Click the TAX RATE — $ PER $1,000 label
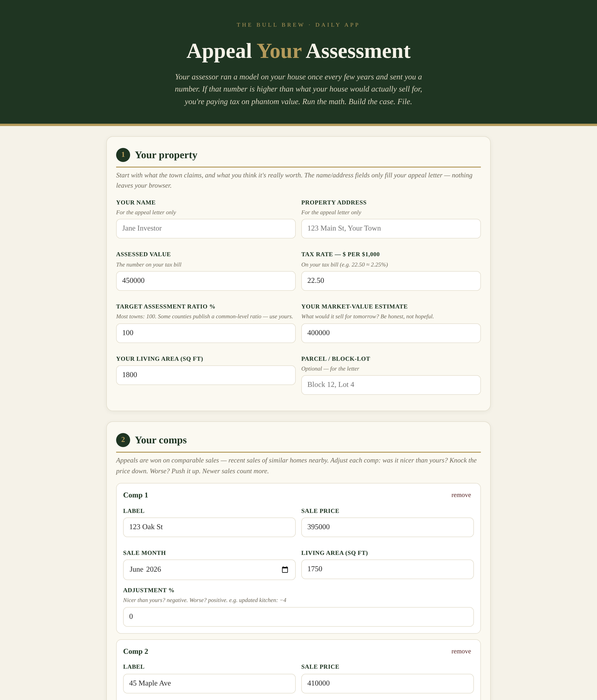The width and height of the screenshot is (597, 700). tap(340, 254)
